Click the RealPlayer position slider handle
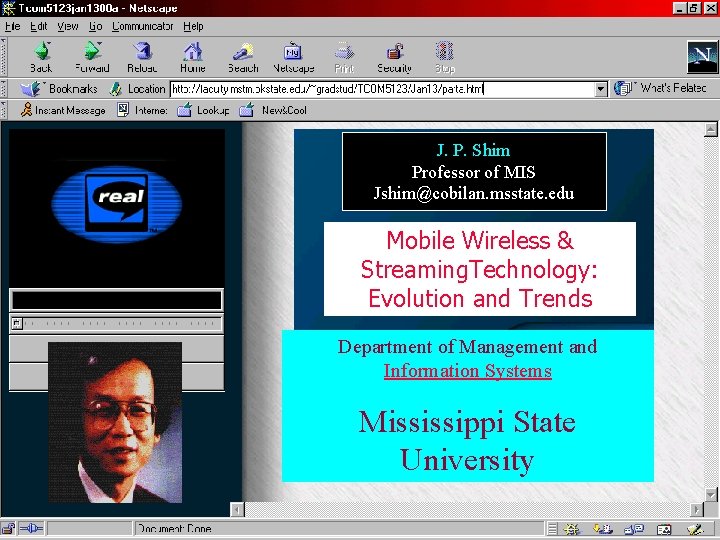Image resolution: width=720 pixels, height=540 pixels. [17, 323]
